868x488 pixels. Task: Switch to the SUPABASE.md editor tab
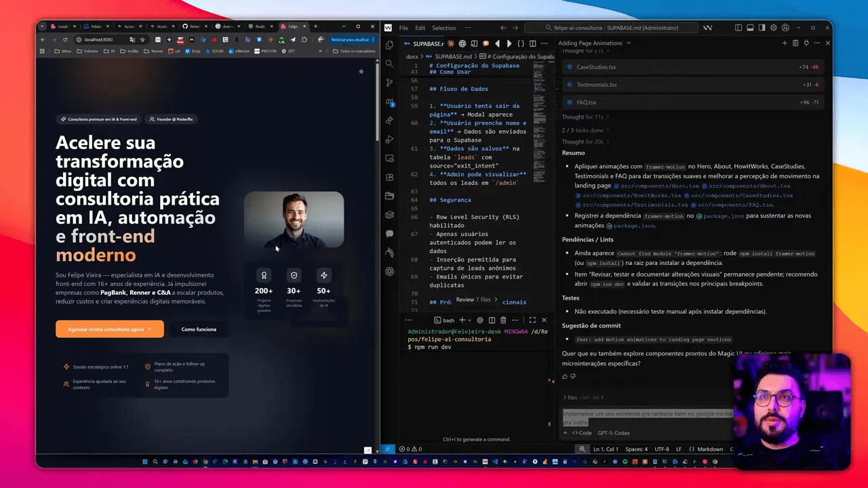point(427,43)
